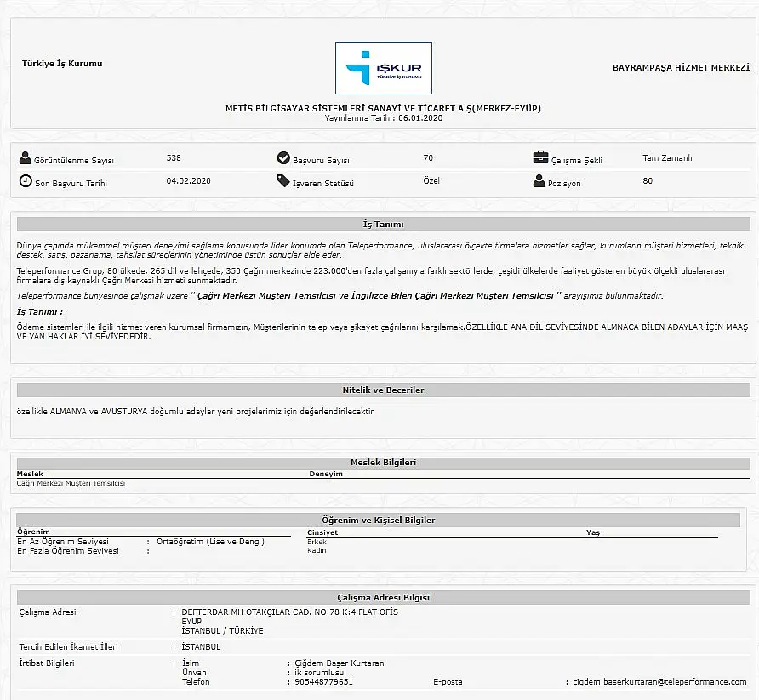Click the EYÜP address line
Screen dimensions: 759x700
(191, 621)
